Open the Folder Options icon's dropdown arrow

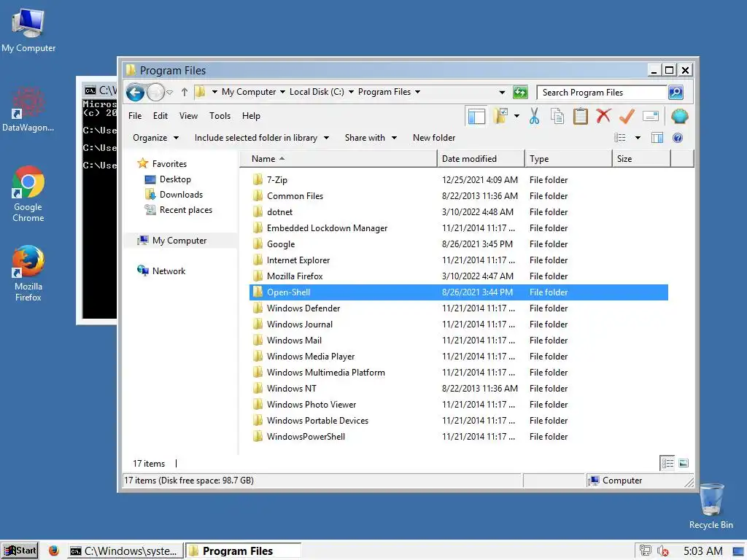[x=517, y=116]
